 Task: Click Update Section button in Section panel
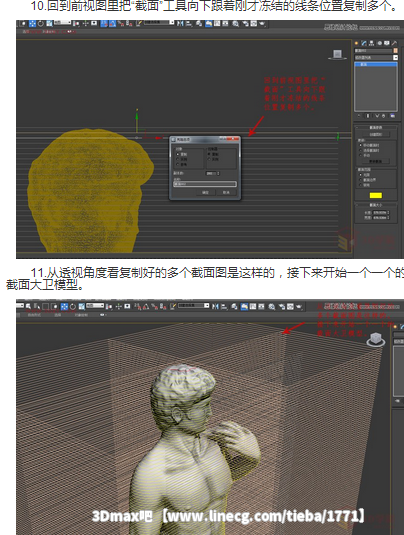[x=376, y=161]
